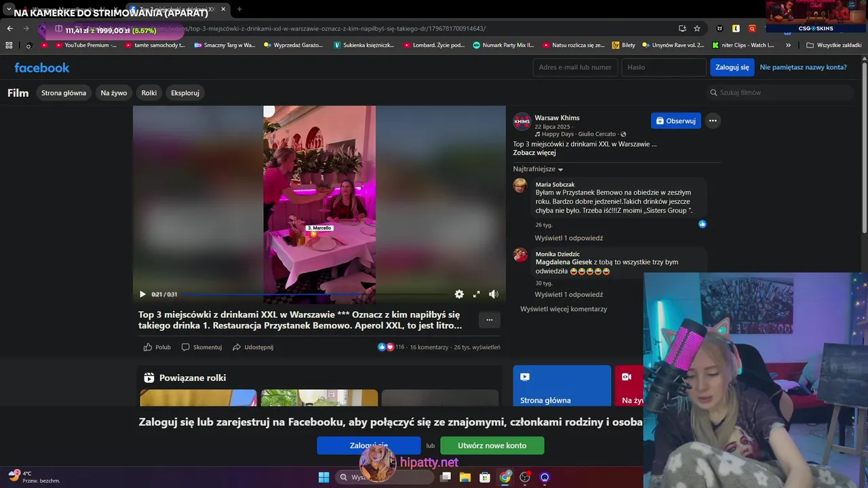Open niter Clips bookmark
Viewport: 868px width, 488px height.
743,45
